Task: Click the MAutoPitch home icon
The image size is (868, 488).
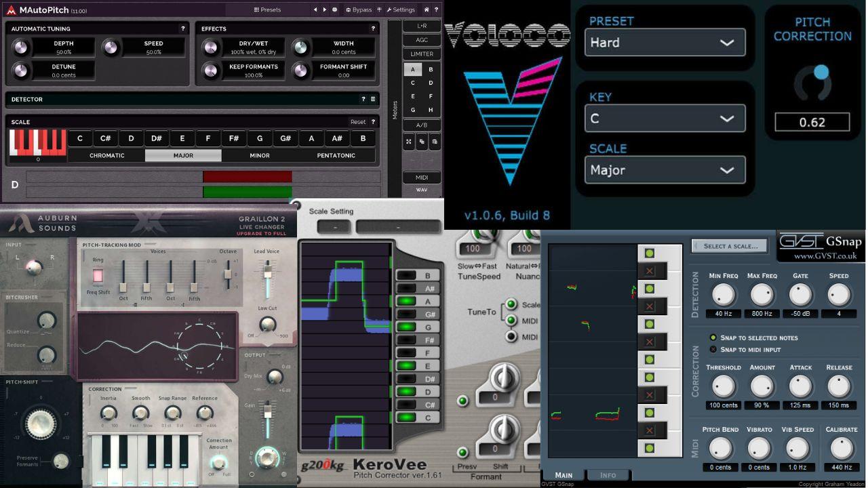Action: [427, 9]
